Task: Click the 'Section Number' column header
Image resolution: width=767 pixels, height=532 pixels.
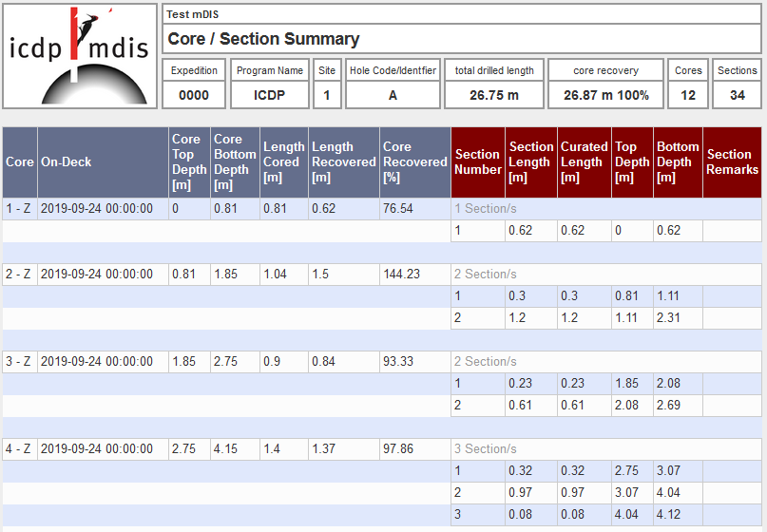Action: coord(478,162)
